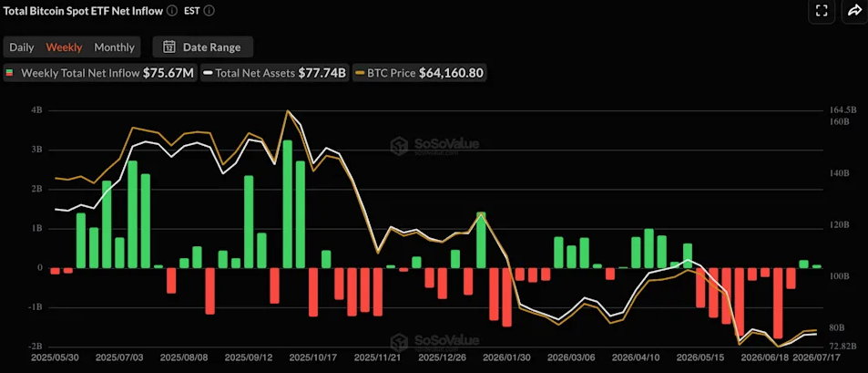
Task: Toggle BTC Price line
Action: coord(420,73)
